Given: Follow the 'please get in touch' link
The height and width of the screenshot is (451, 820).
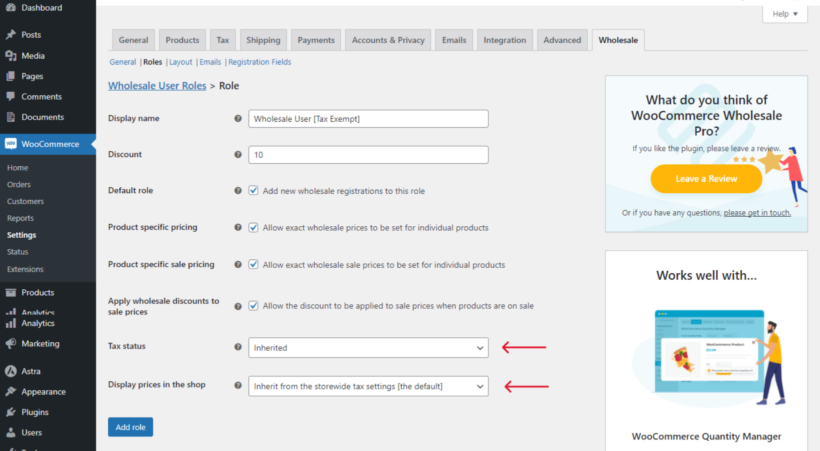Looking at the screenshot, I should click(x=757, y=212).
